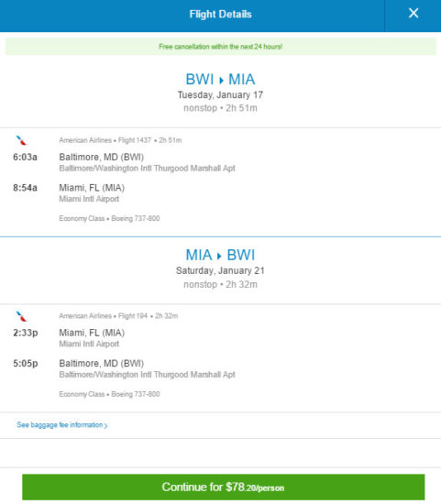Viewport: 441px width, 504px height.
Task: Click chevron next to baggage fee information
Action: coord(106,425)
